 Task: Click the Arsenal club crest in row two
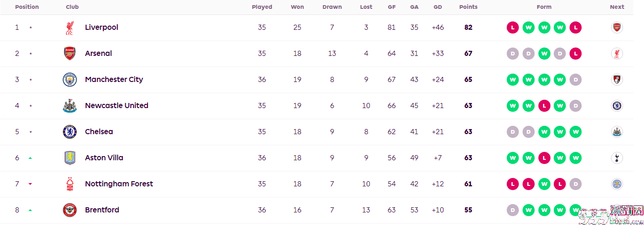70,54
